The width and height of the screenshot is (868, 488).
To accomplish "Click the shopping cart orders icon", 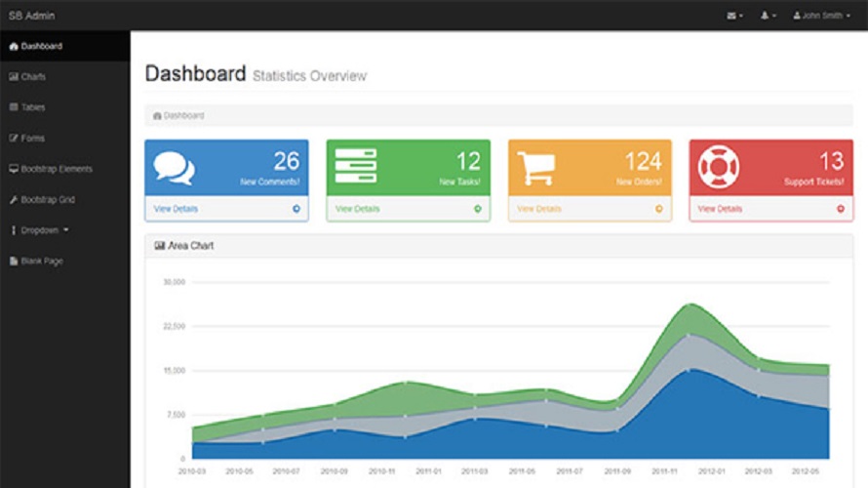I will click(536, 168).
